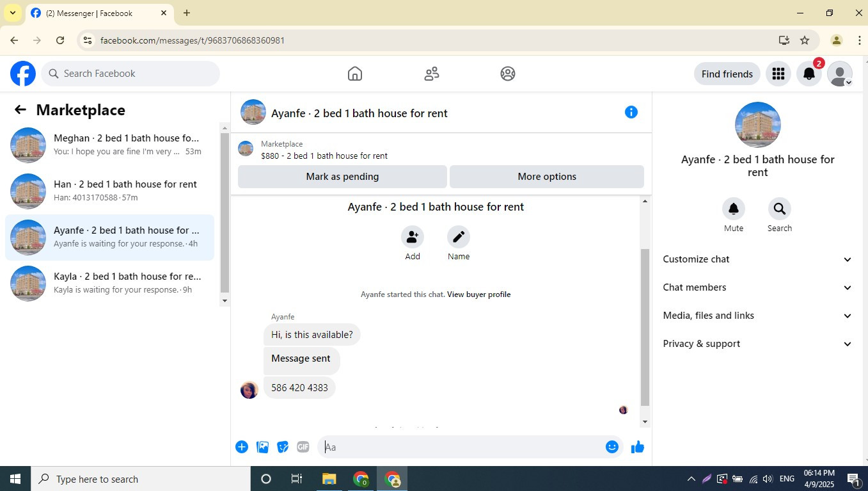
Task: Open the Friends icon in top navigation
Action: tap(432, 74)
